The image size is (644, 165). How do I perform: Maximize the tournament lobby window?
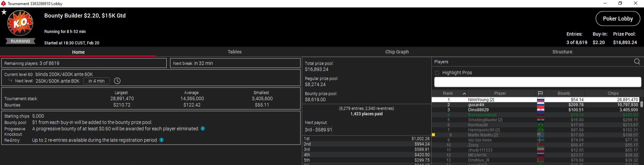point(620,3)
